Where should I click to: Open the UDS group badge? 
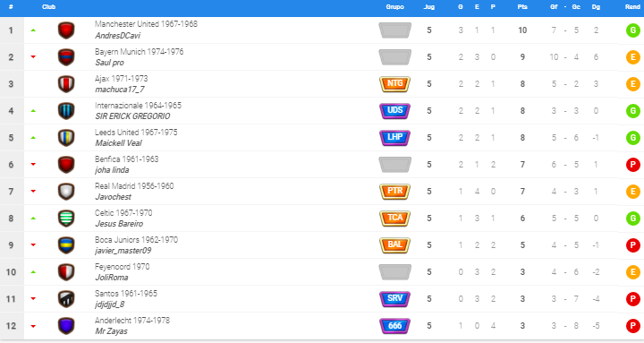click(x=394, y=111)
